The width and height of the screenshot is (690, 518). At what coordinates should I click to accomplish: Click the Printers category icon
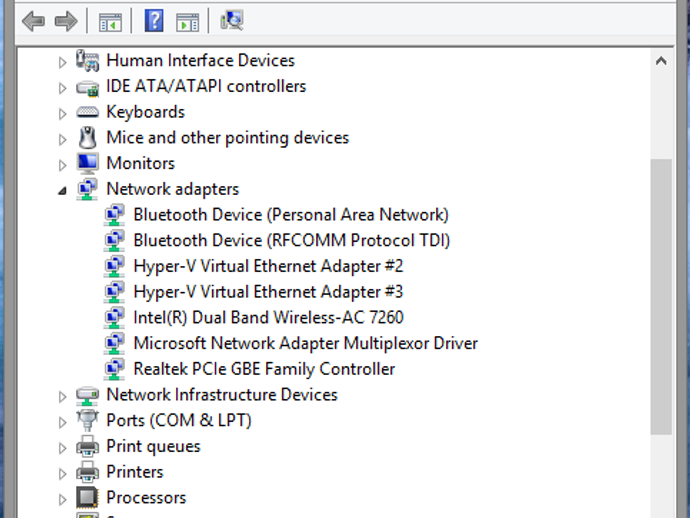[88, 472]
